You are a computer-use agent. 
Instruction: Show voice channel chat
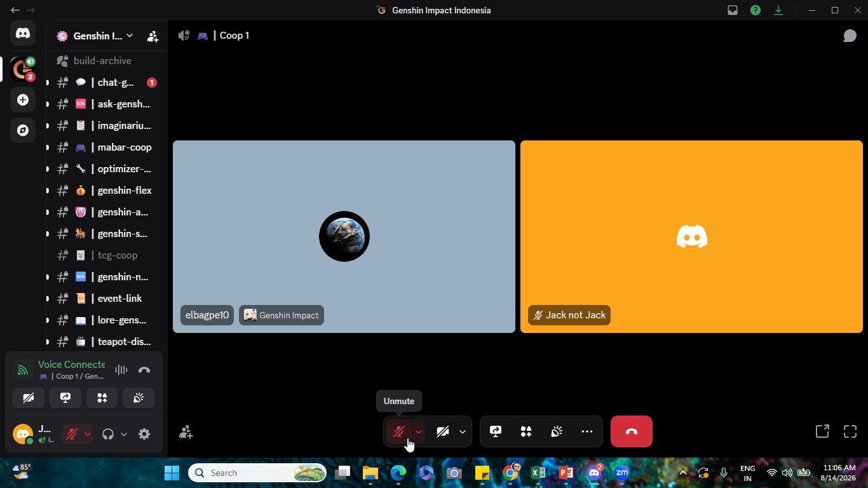coord(850,36)
